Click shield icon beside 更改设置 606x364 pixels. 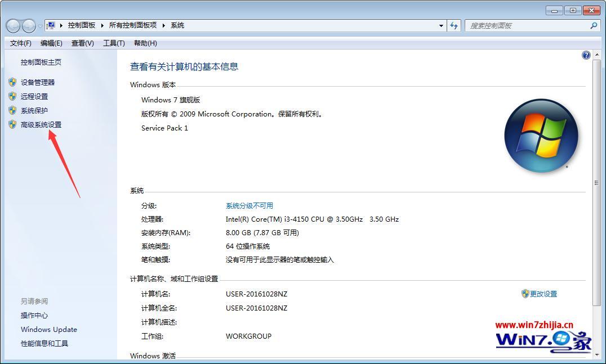click(x=525, y=294)
